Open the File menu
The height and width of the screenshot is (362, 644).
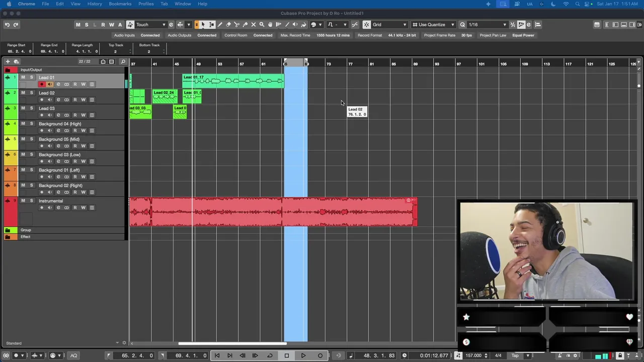[45, 4]
